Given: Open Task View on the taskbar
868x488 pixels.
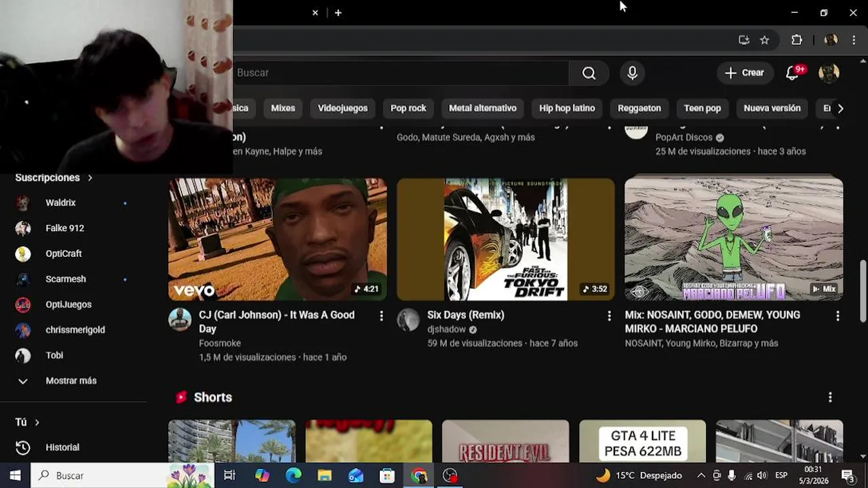Looking at the screenshot, I should pos(229,476).
